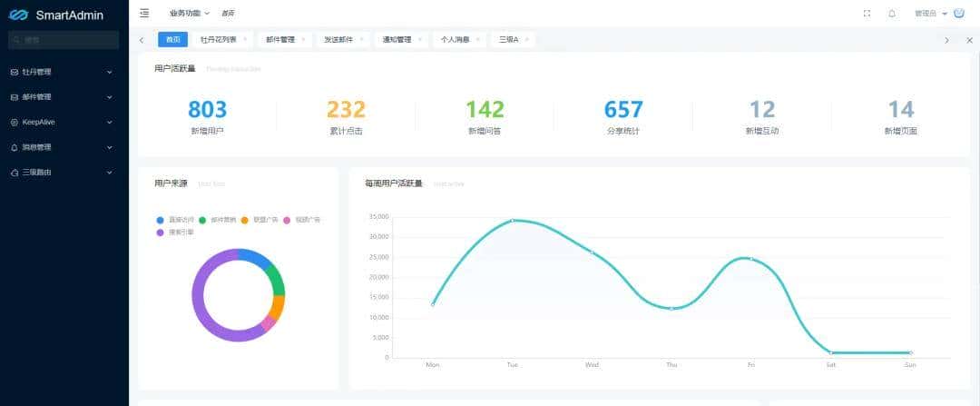Close the 邮件管理 tab

(x=303, y=39)
